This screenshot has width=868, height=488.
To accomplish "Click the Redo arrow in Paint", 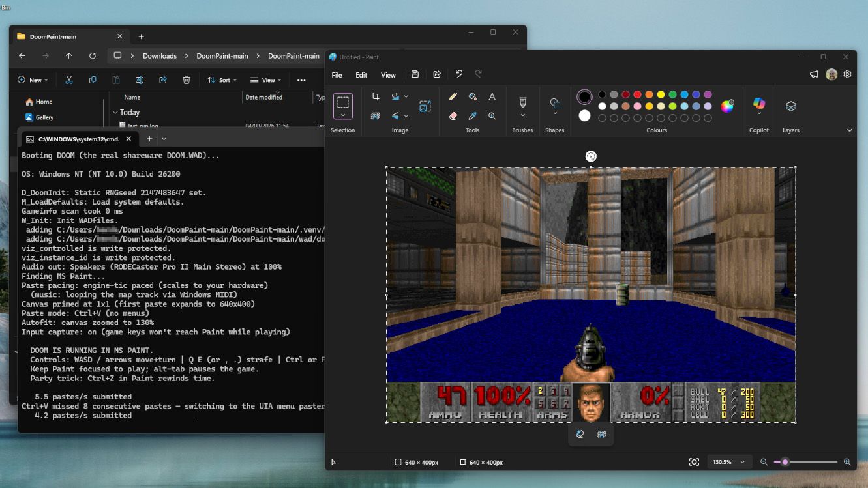I will [x=479, y=75].
